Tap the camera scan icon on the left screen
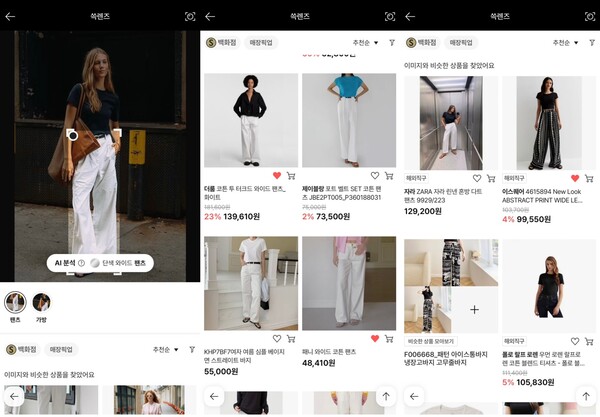This screenshot has width=600, height=417. coord(190,17)
